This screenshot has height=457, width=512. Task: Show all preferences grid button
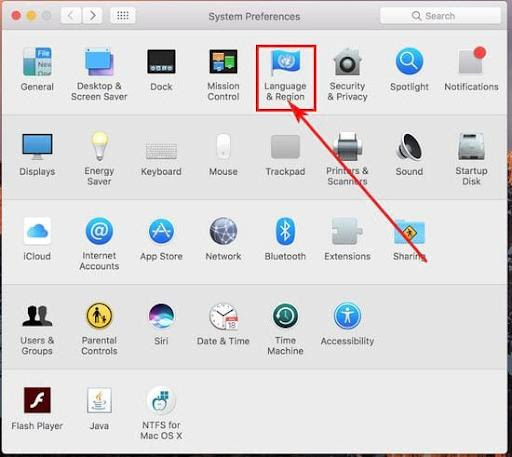click(123, 15)
